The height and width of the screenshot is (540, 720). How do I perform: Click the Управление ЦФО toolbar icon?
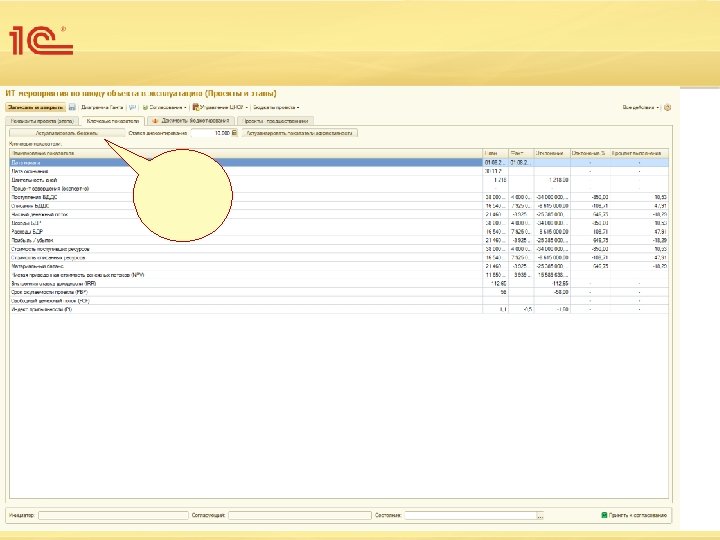[x=196, y=106]
